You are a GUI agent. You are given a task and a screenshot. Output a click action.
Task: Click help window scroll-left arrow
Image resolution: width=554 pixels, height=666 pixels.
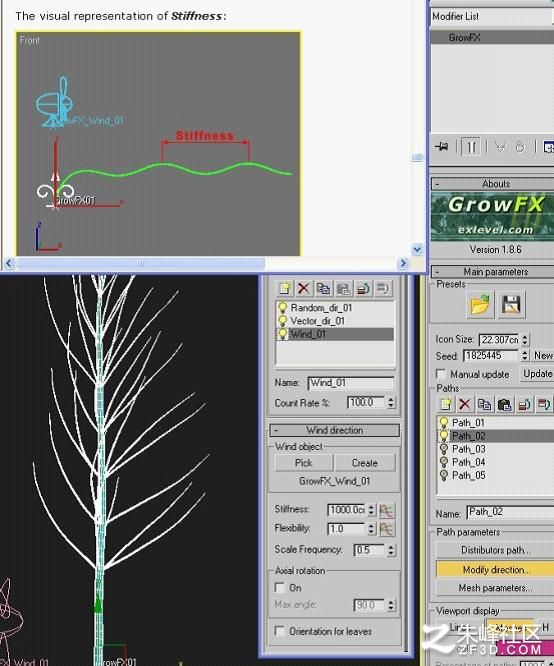coord(9,264)
